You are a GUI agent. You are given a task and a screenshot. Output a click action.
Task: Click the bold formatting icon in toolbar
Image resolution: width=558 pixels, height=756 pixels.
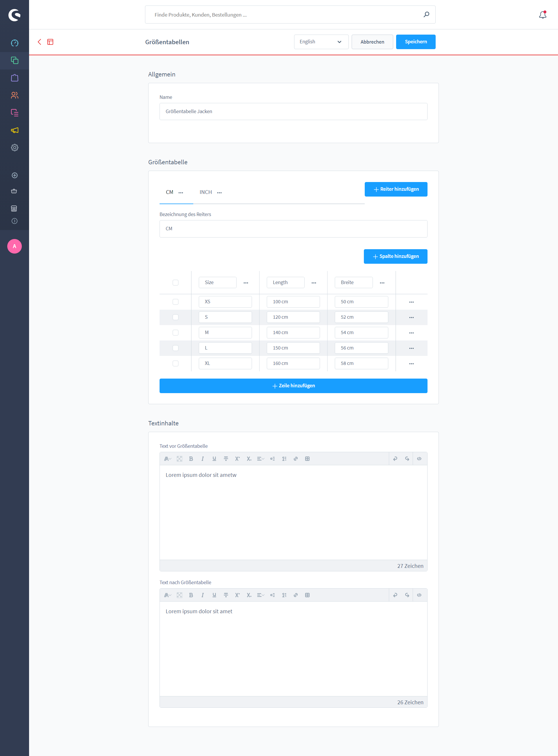191,459
